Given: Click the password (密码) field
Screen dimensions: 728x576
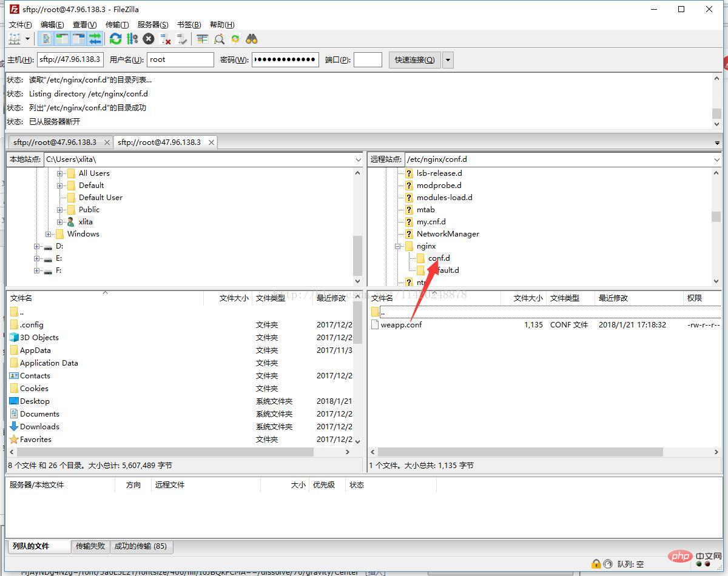Looking at the screenshot, I should tap(285, 59).
